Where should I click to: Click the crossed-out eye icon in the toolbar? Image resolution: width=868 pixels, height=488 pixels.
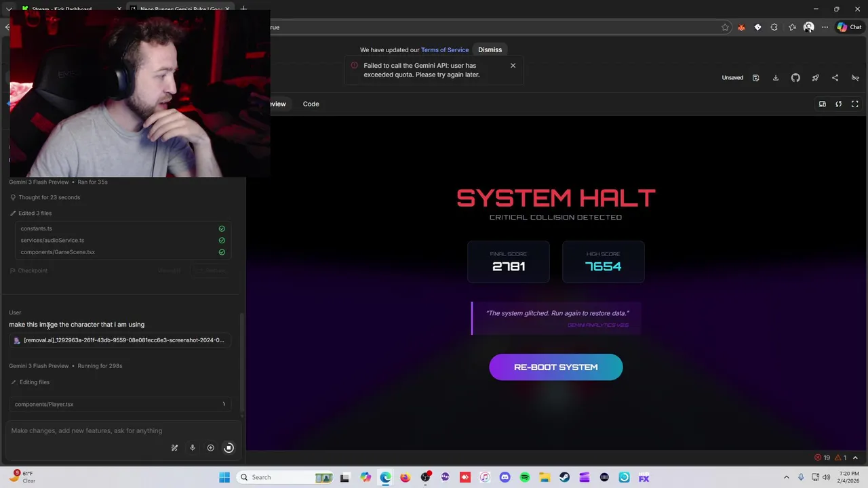click(x=855, y=77)
